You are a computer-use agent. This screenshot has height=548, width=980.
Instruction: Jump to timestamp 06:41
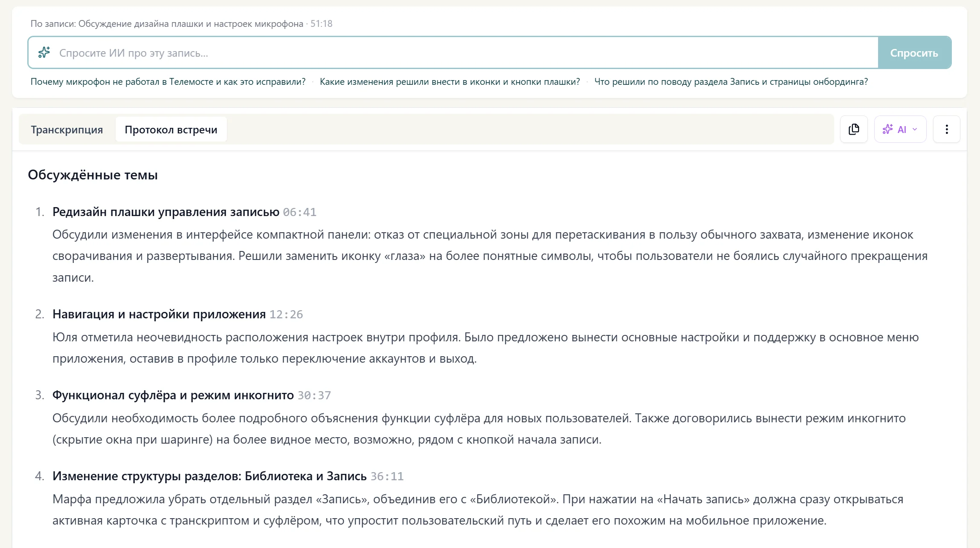[300, 212]
